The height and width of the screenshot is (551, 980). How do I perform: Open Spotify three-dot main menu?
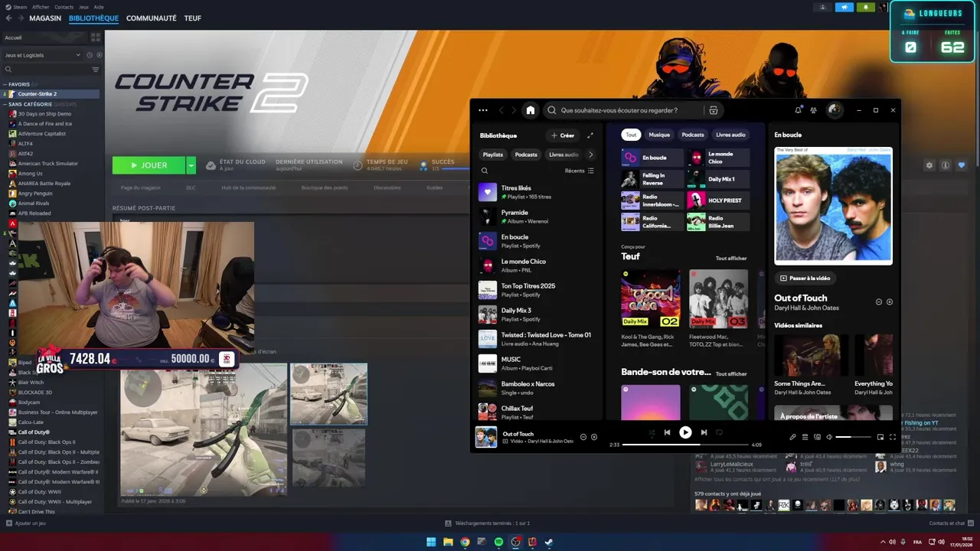483,110
